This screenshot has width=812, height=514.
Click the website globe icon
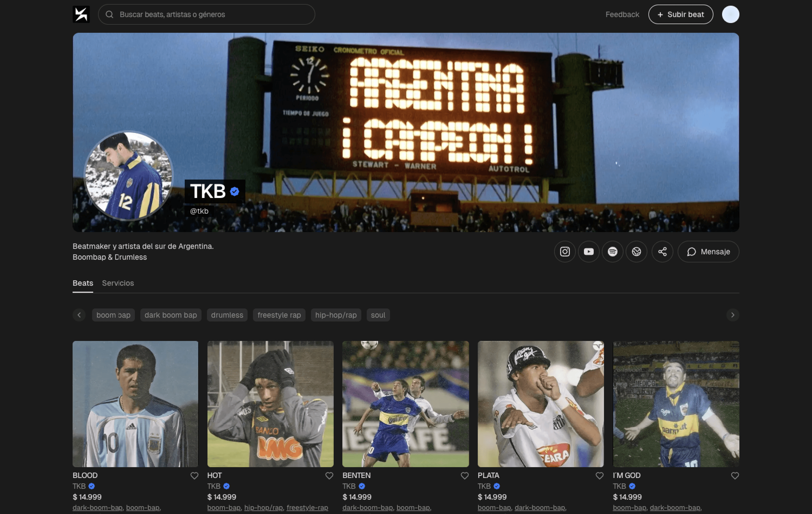coord(636,252)
